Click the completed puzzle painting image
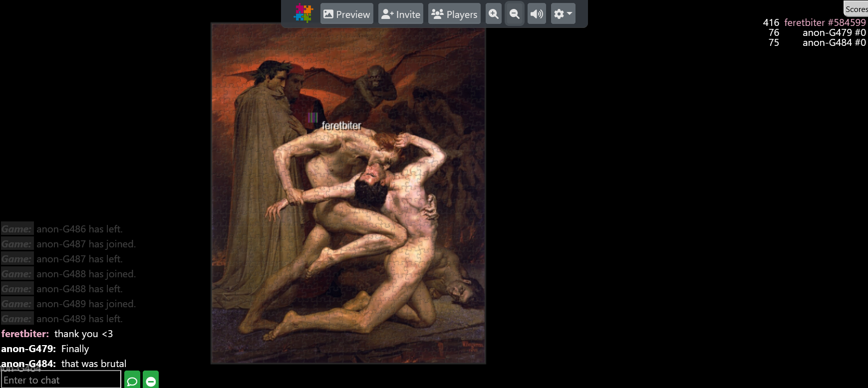This screenshot has height=388, width=868. tap(348, 194)
